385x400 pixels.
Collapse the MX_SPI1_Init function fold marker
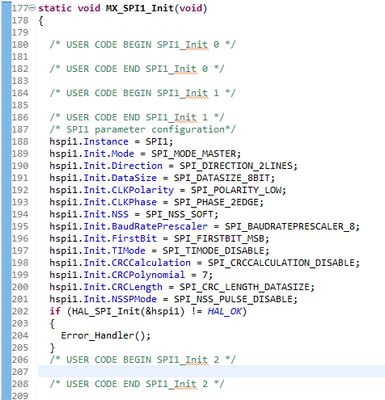coord(32,8)
